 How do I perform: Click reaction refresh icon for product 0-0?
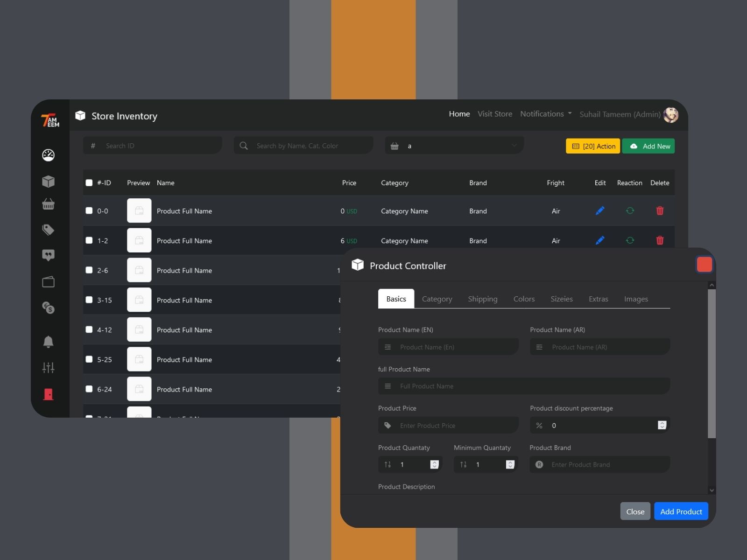630,211
